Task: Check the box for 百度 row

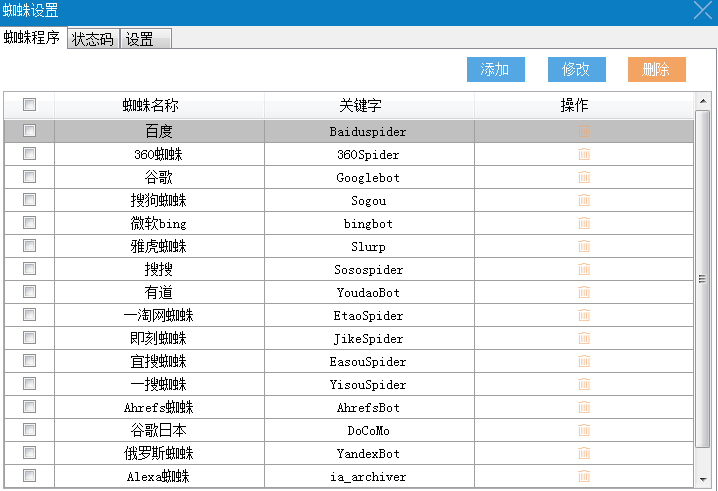Action: (29, 131)
